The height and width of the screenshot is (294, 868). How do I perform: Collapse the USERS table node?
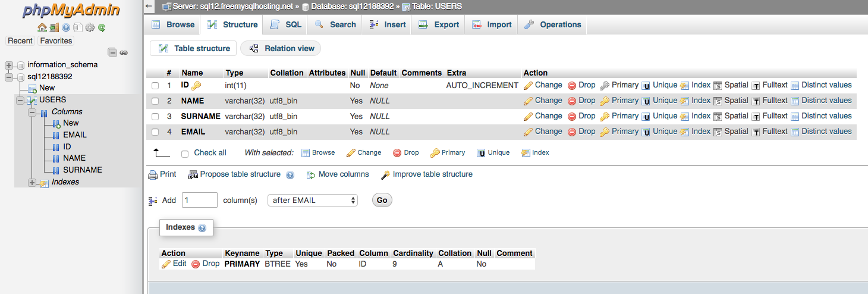point(20,100)
